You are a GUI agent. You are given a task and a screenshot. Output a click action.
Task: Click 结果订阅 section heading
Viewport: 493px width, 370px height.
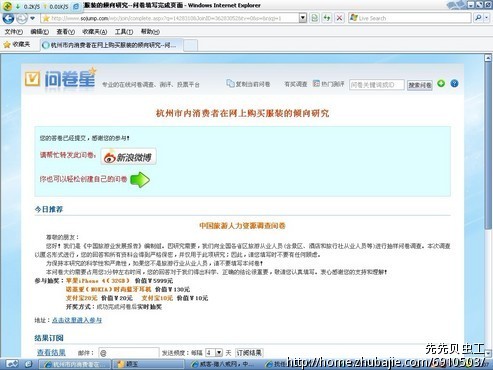point(49,338)
